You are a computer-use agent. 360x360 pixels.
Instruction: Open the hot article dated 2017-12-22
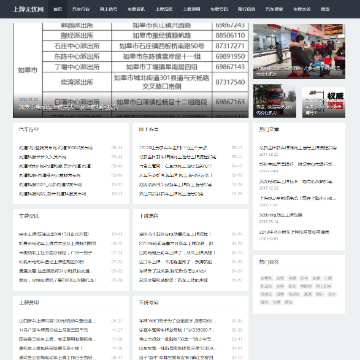pyautogui.click(x=296, y=182)
